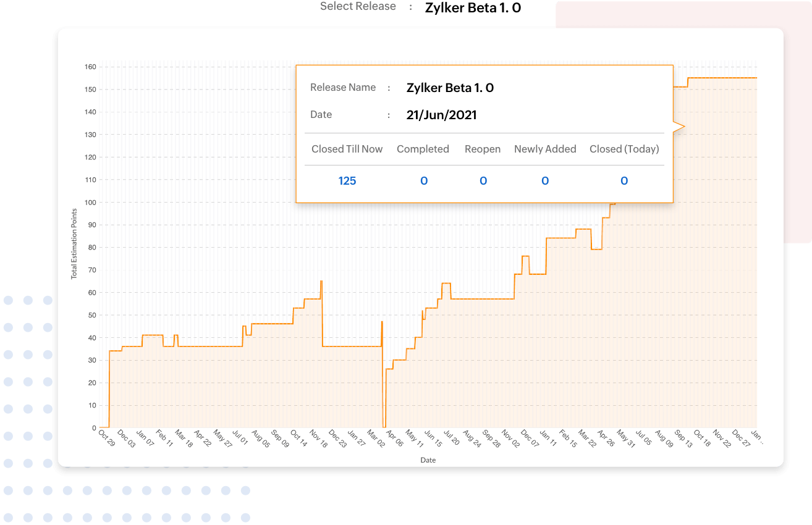Click tooltip's Zylker Beta 1. 0 release value
This screenshot has height=525, width=812.
[450, 88]
